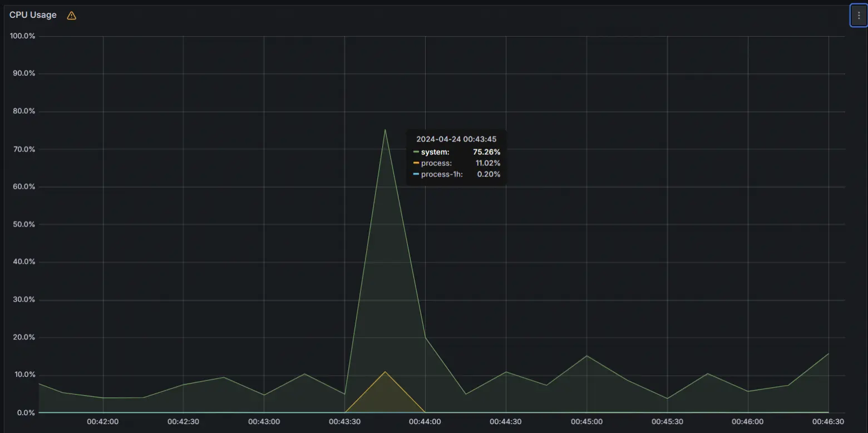Click the 0.20% process-1h value

tap(489, 174)
